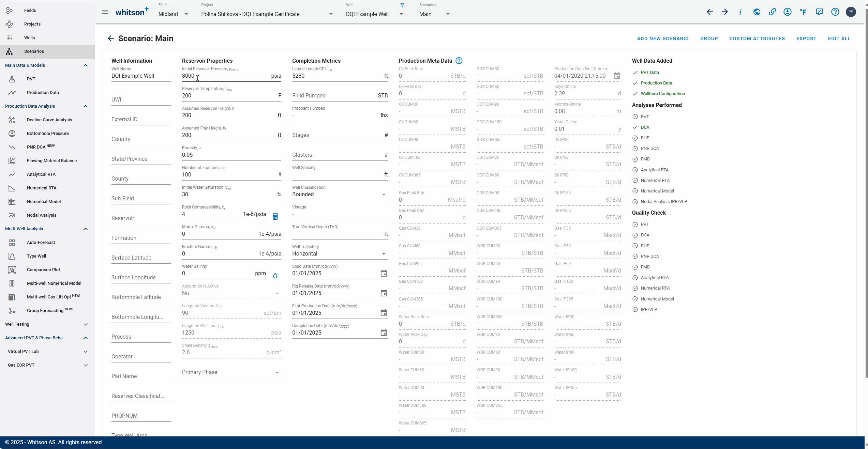Click the back arrow beside Scenario: Main

[111, 38]
